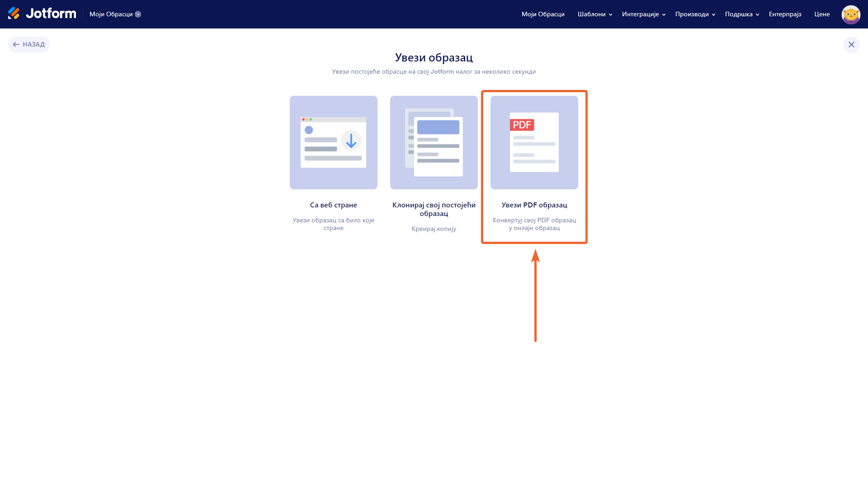
Task: Click the clone existing form illustration
Action: [434, 142]
